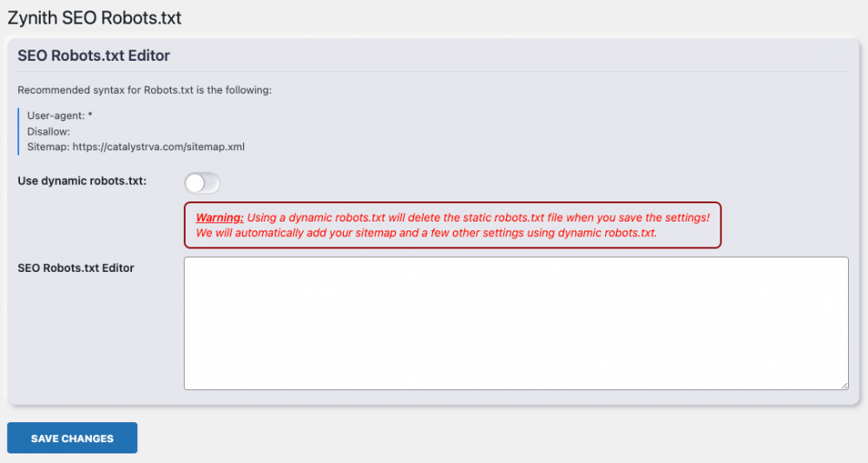Click the Use dynamic robots.txt: label
The image size is (868, 463).
[x=82, y=181]
